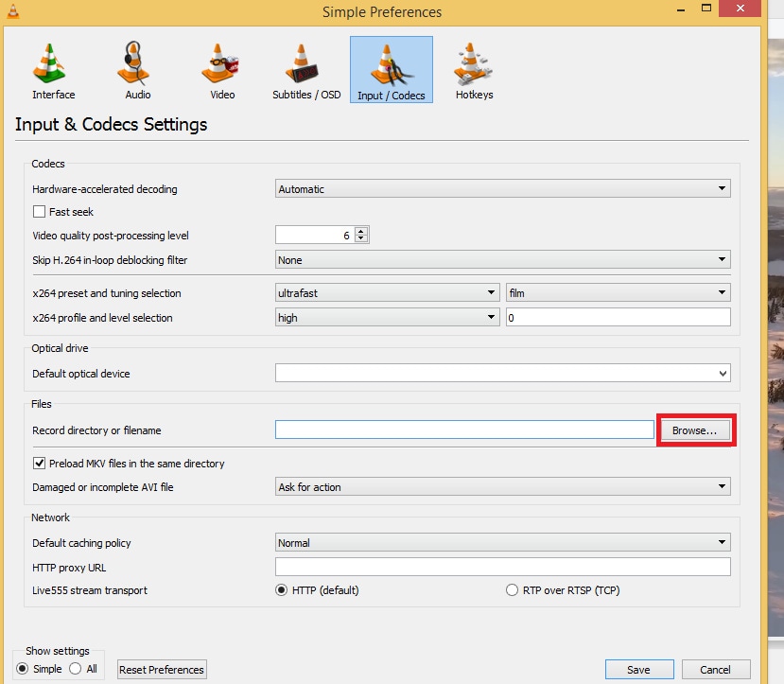
Task: Open the Interface preferences category
Action: point(53,71)
